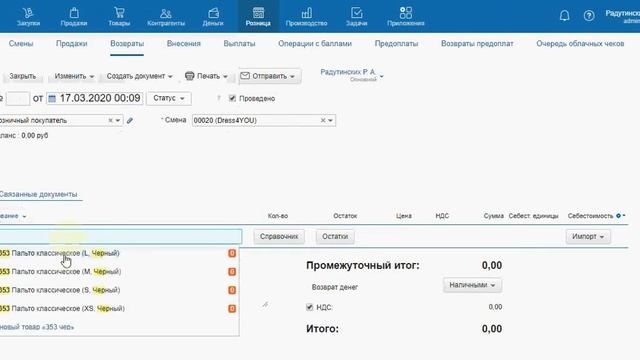Open the Связанные документы link
Viewport: 640px width, 360px height.
(x=39, y=194)
